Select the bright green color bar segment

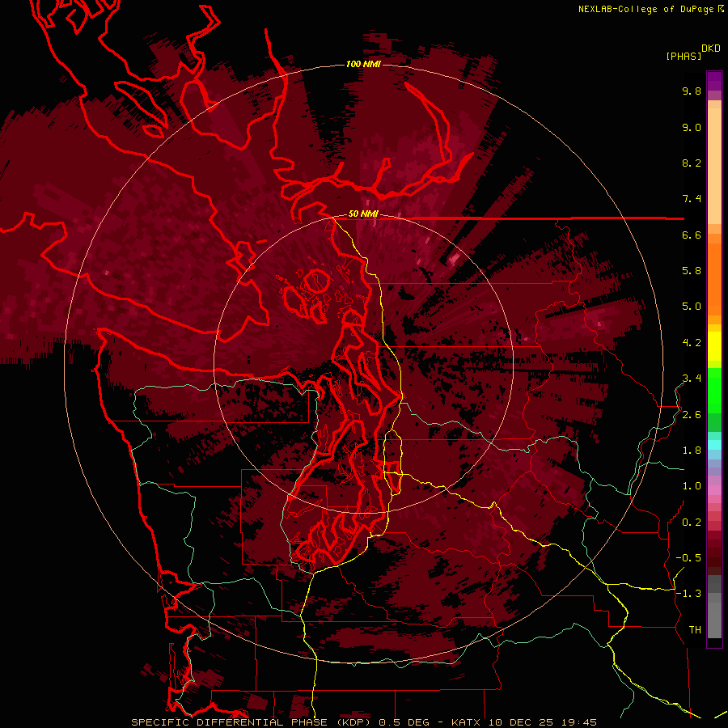tap(714, 390)
